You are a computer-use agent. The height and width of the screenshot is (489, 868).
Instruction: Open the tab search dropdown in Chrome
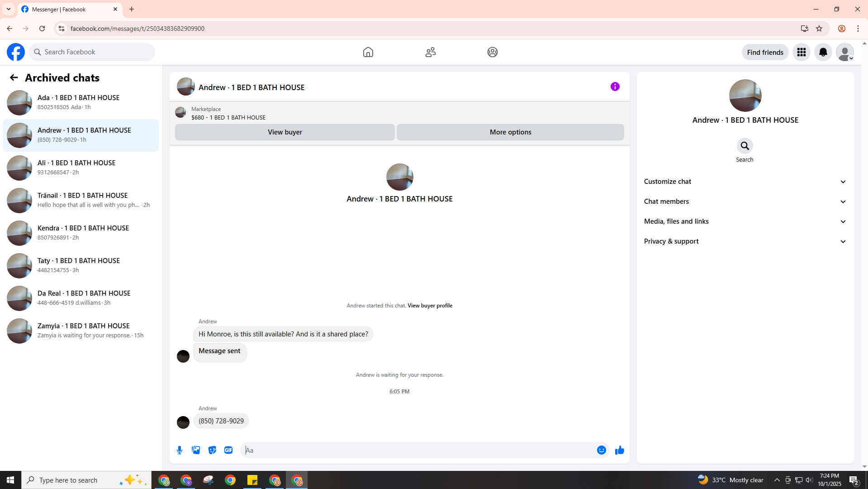tap(9, 9)
